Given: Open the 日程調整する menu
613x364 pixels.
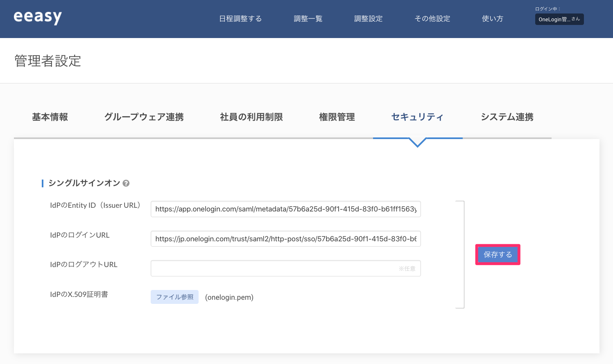Looking at the screenshot, I should (240, 19).
